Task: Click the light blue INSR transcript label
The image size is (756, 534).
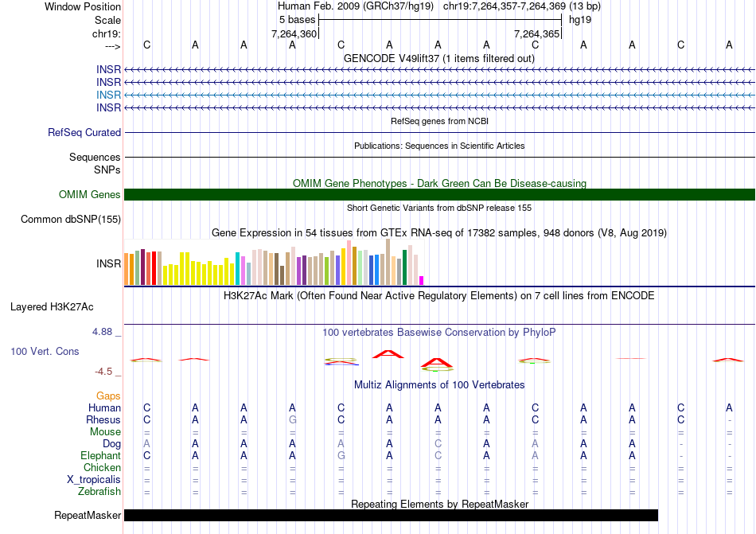Action: pyautogui.click(x=108, y=95)
